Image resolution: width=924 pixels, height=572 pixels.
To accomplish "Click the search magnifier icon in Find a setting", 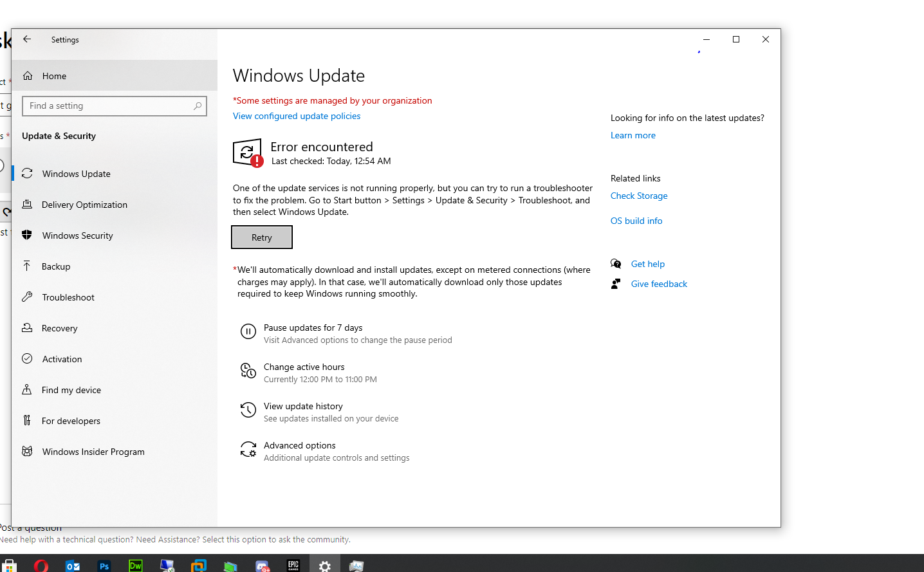I will 198,106.
